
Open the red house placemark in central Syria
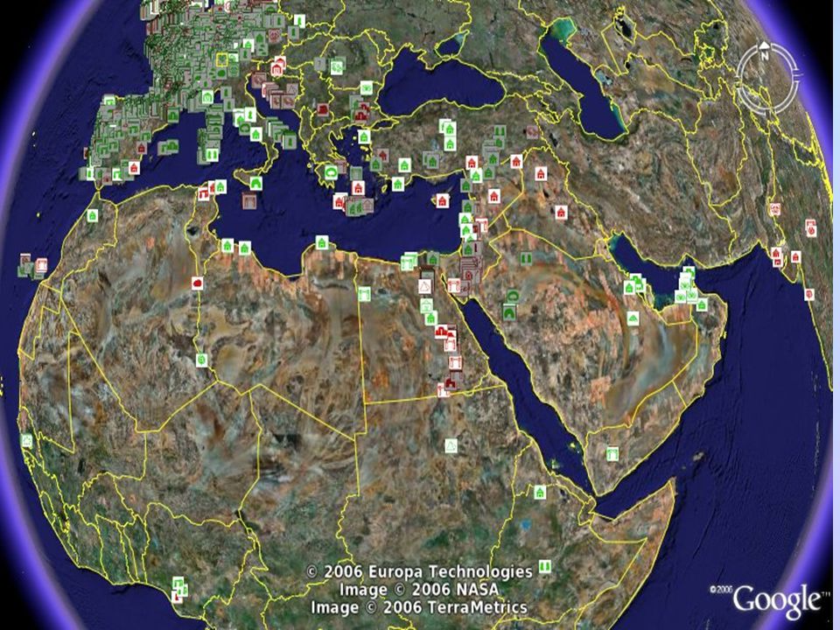pos(493,195)
